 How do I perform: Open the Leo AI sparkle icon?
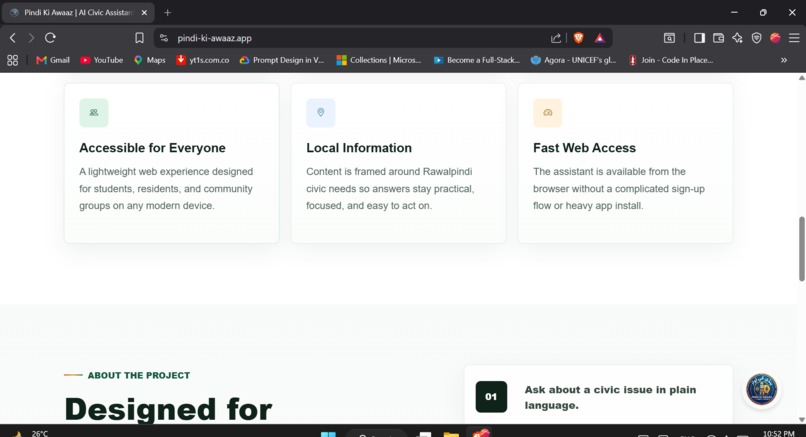pos(737,38)
